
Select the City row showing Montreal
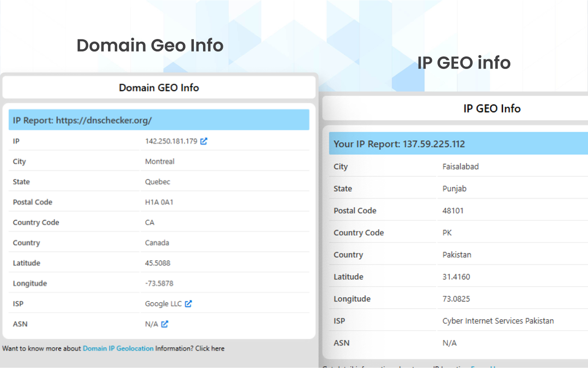click(159, 161)
